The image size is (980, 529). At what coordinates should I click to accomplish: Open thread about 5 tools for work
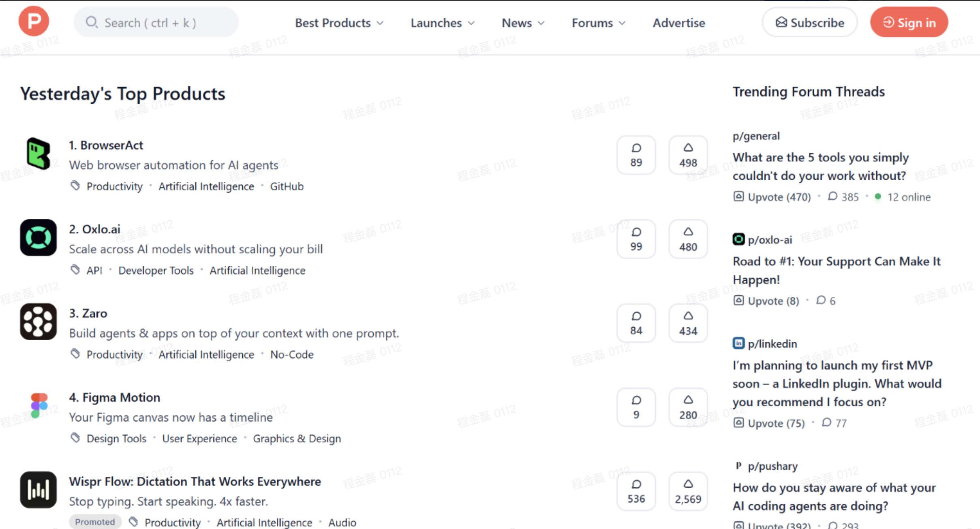point(821,166)
